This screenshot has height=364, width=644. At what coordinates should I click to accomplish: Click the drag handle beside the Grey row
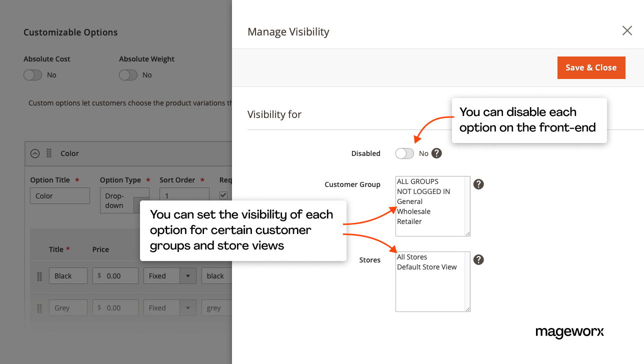(x=39, y=307)
